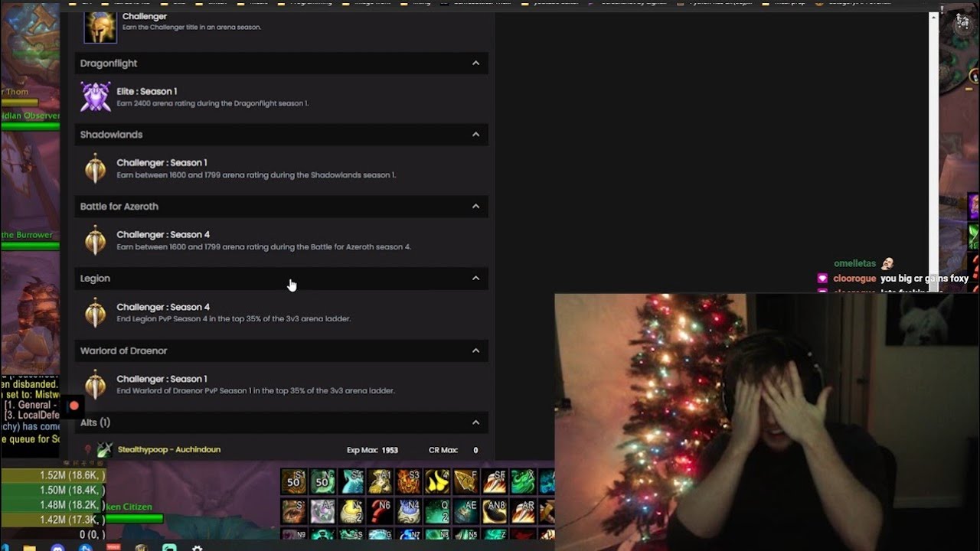Collapse the Warlord of Draenor section chevron
The image size is (980, 551).
pyautogui.click(x=475, y=350)
